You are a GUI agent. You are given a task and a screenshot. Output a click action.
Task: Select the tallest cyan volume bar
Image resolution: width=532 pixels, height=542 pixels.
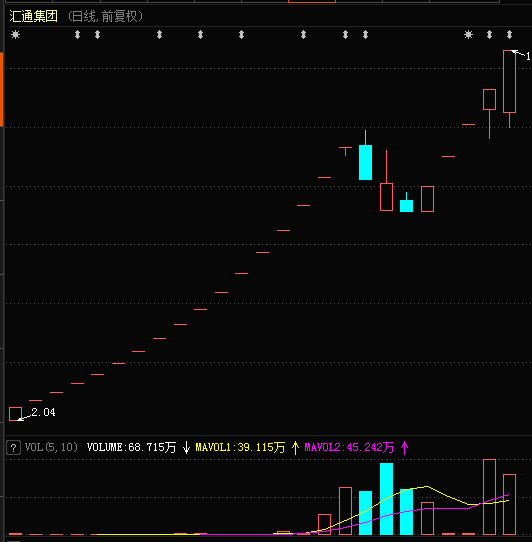(x=386, y=499)
